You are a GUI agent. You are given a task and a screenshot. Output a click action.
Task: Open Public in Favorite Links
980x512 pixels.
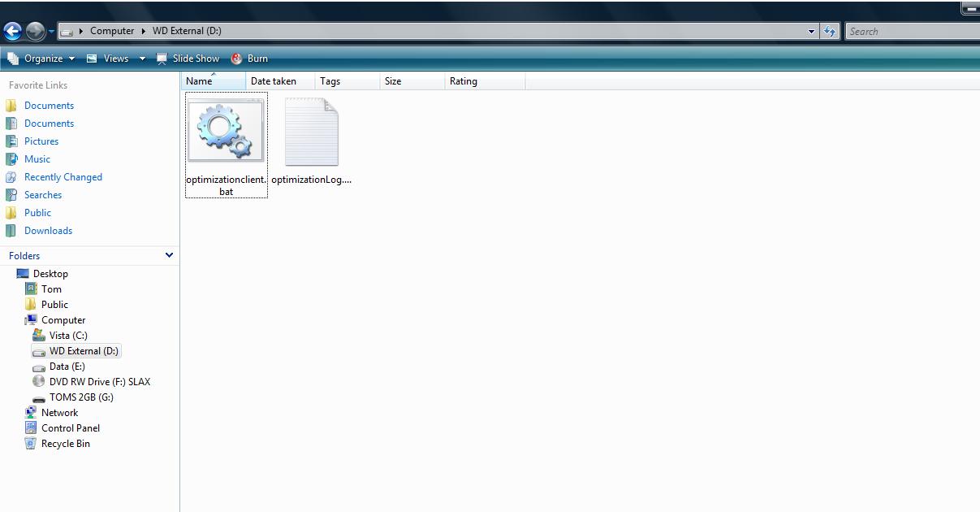(37, 213)
